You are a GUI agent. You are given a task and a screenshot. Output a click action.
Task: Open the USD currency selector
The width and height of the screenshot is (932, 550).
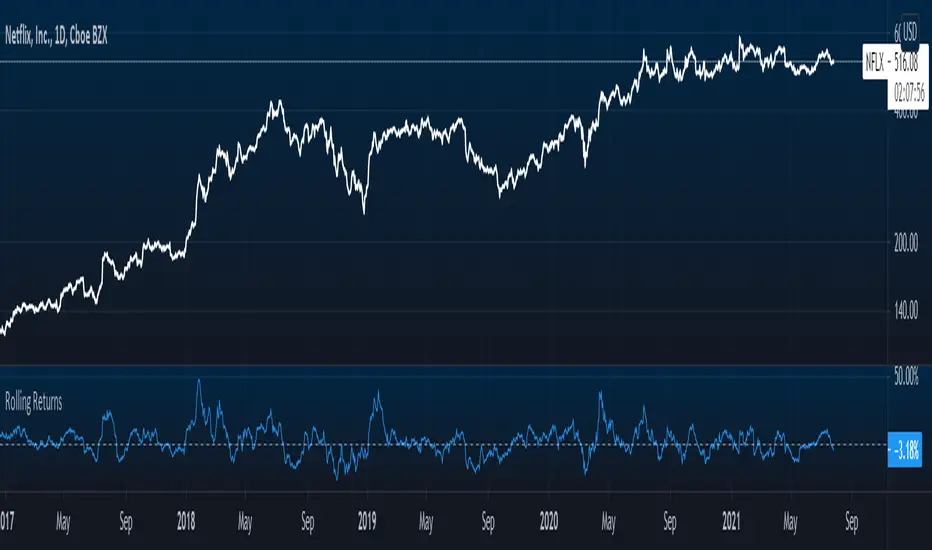point(909,31)
